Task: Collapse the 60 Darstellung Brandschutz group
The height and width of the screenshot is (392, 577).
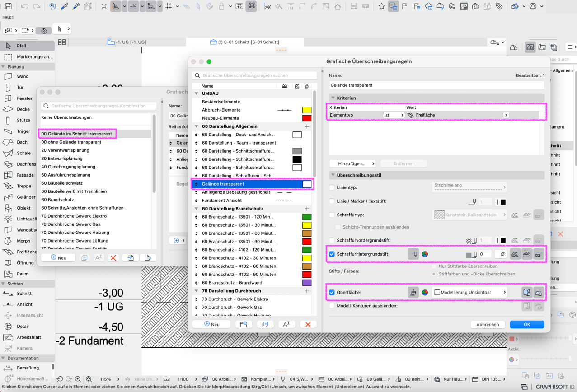Action: pyautogui.click(x=197, y=209)
